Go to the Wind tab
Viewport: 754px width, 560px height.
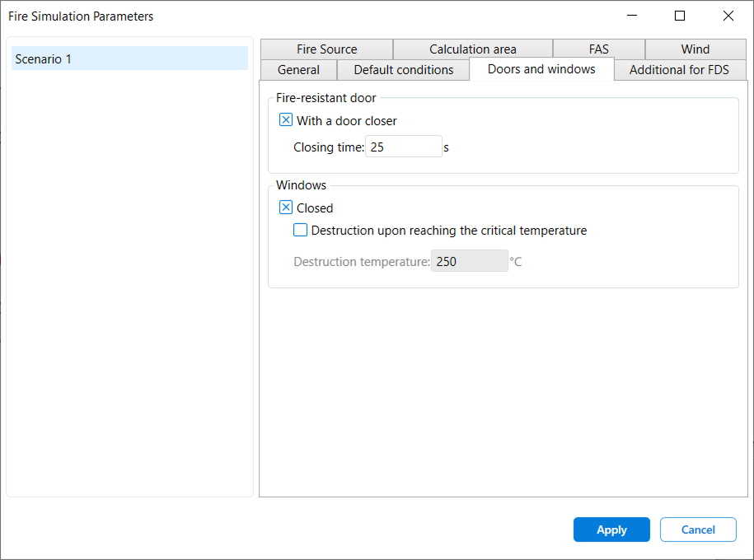695,49
